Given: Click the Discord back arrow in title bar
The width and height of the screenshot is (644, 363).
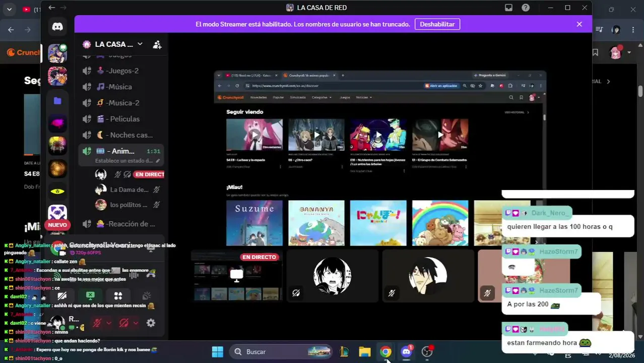Looking at the screenshot, I should pos(51,8).
